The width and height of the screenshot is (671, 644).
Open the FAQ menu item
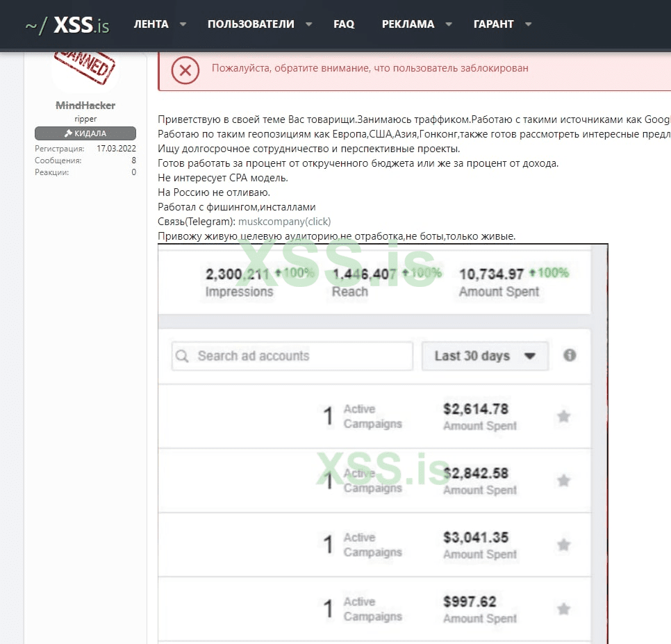coord(344,24)
